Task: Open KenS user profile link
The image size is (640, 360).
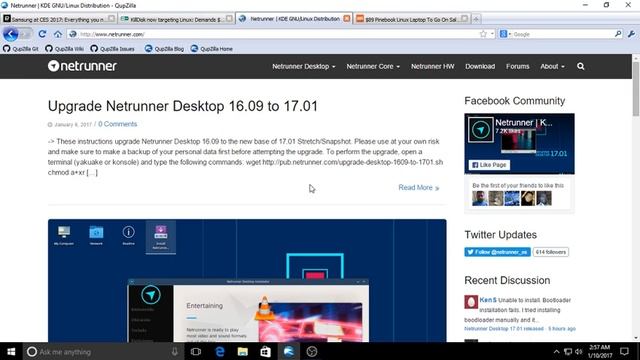Action: pos(488,300)
